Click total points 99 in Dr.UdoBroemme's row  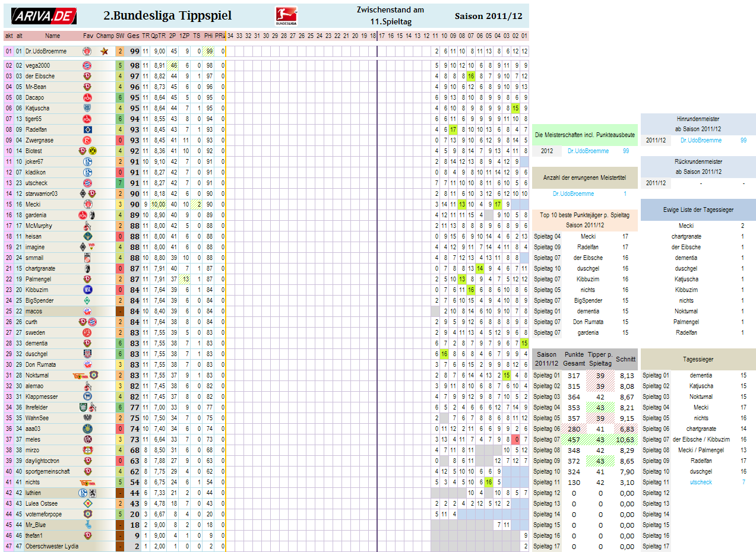(135, 52)
